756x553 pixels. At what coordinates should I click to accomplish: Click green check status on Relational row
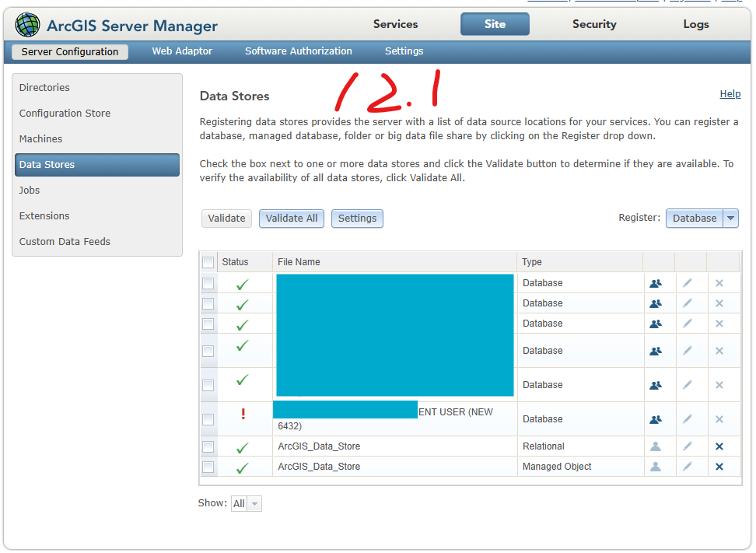coord(243,448)
